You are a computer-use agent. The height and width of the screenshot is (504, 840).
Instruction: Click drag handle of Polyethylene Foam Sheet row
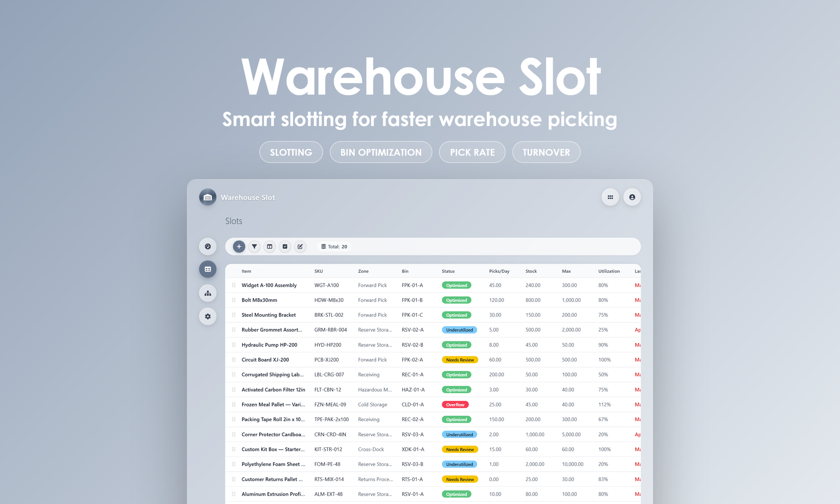(234, 464)
